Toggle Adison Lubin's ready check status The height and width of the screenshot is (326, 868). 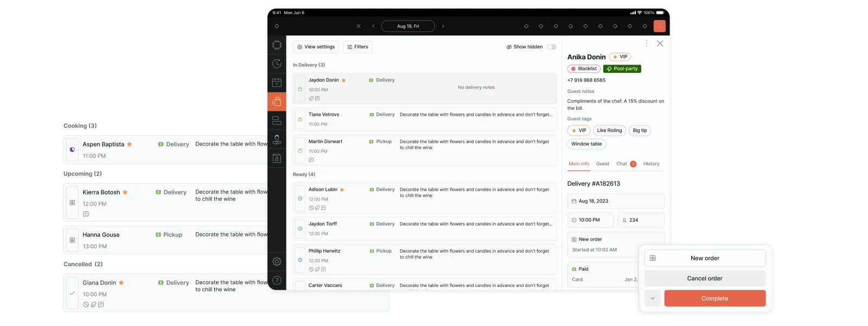300,198
